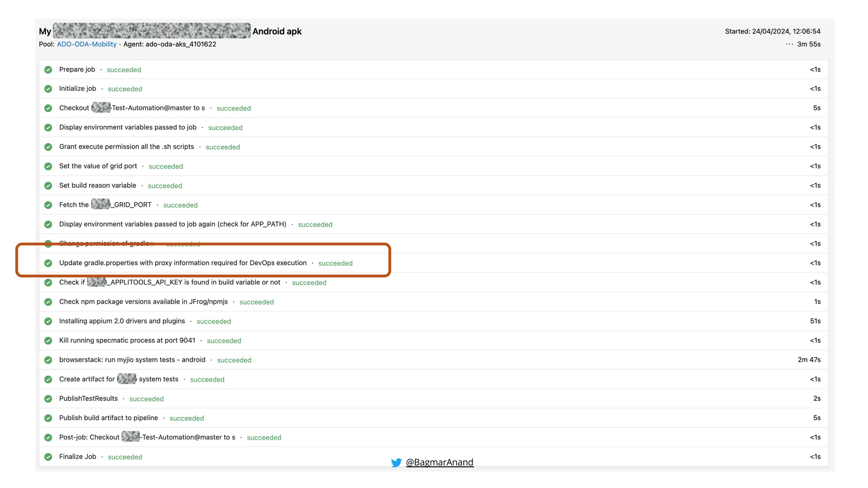Select Check npm package versions step
The width and height of the screenshot is (868, 488).
point(143,302)
